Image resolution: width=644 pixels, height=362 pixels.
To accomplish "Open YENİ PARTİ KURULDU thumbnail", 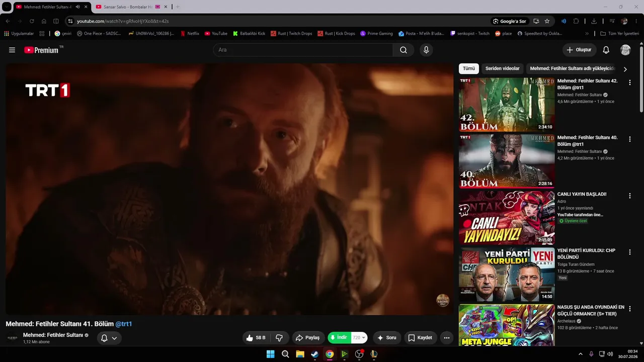I will [x=507, y=274].
